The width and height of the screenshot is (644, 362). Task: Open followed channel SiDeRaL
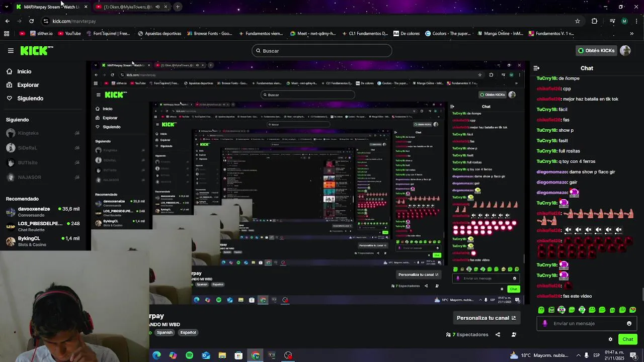(x=43, y=148)
